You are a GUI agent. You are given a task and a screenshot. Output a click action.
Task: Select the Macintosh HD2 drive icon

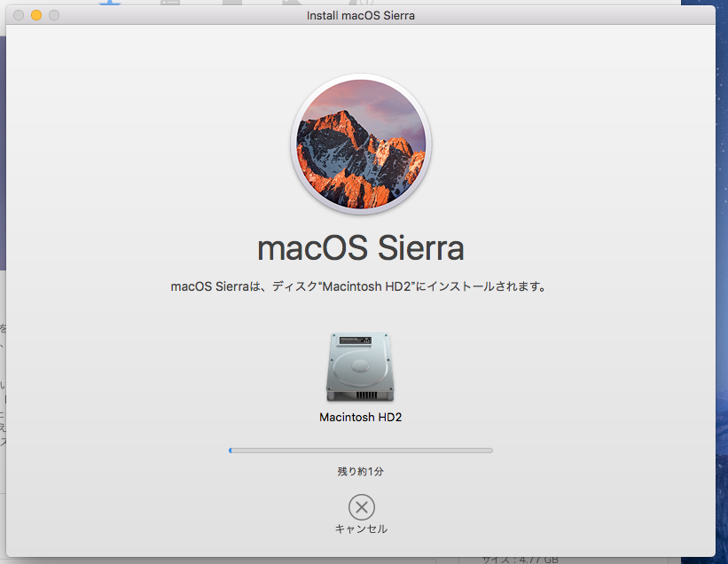pyautogui.click(x=360, y=367)
